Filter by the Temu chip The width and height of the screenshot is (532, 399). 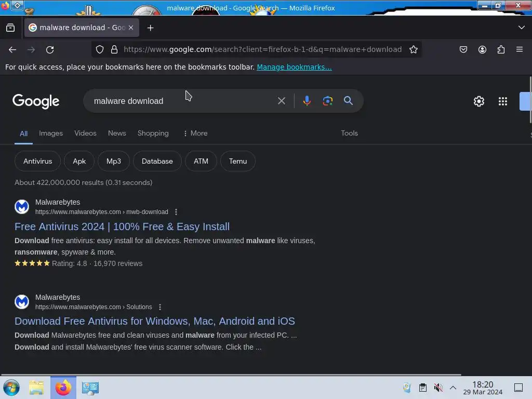238,161
